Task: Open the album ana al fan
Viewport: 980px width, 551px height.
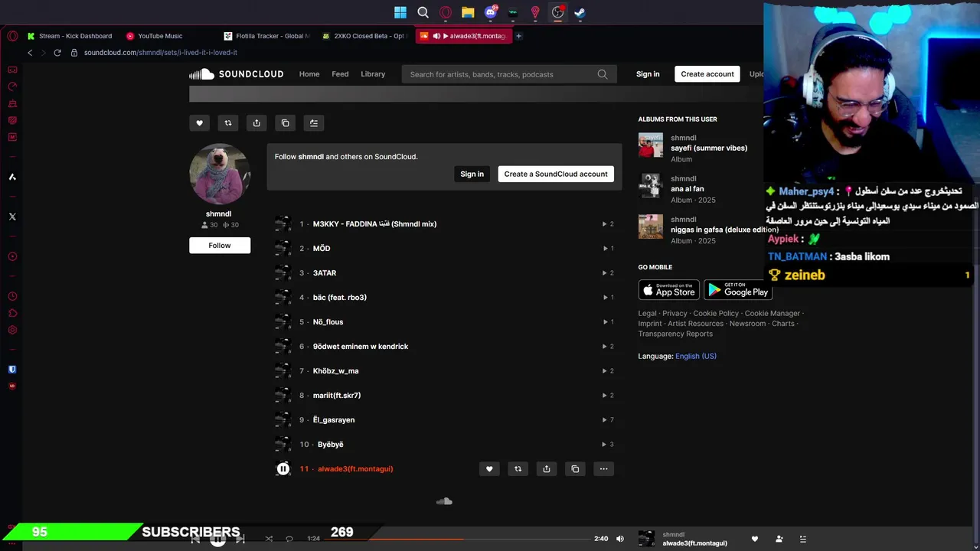Action: tap(688, 188)
